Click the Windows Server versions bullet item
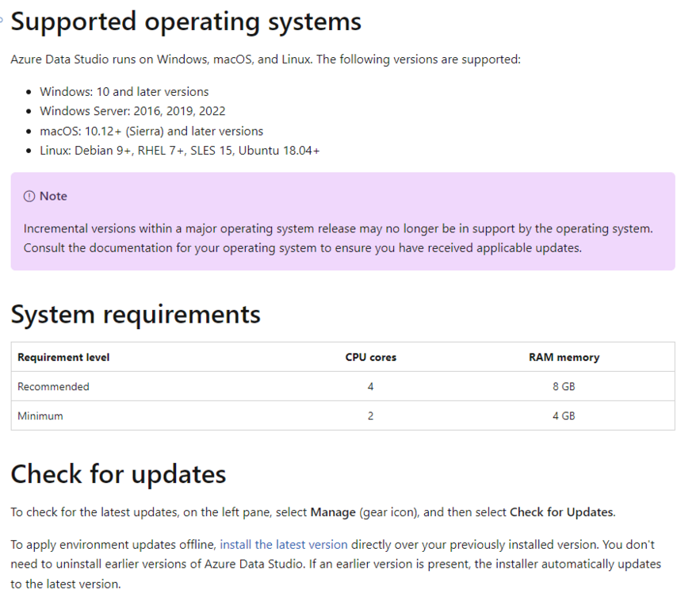Viewport: 700px width, 609px height. (132, 112)
